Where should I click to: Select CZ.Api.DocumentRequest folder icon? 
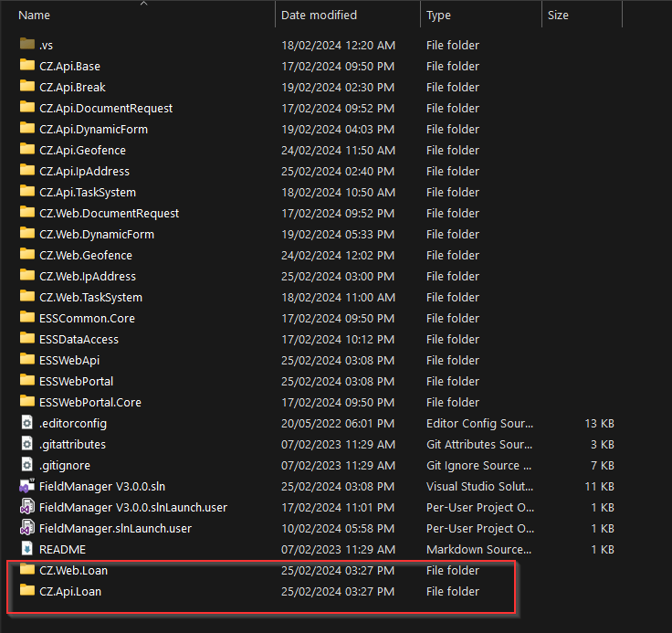tap(27, 107)
